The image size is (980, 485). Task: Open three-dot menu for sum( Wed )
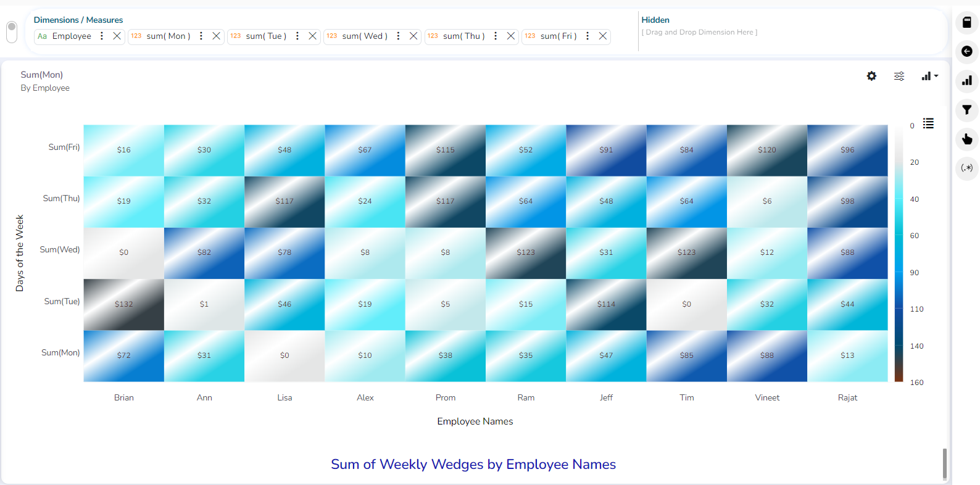(398, 36)
